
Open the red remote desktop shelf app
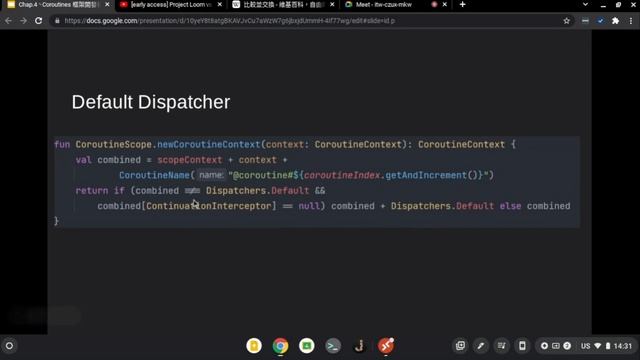point(386,346)
